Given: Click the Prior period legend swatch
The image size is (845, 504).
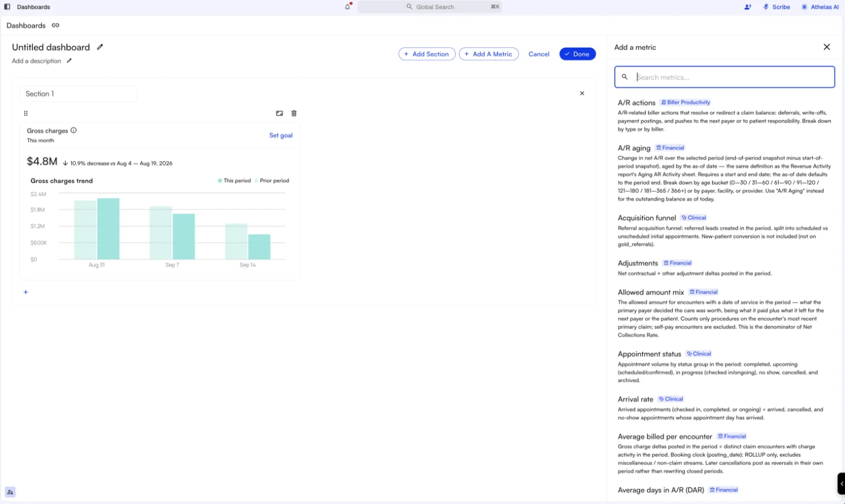Looking at the screenshot, I should pos(257,181).
